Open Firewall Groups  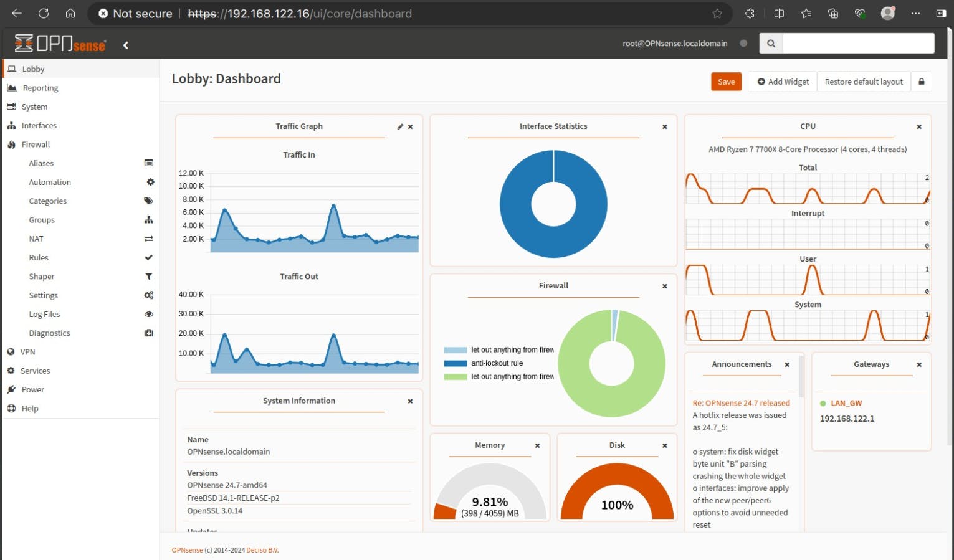81,220
